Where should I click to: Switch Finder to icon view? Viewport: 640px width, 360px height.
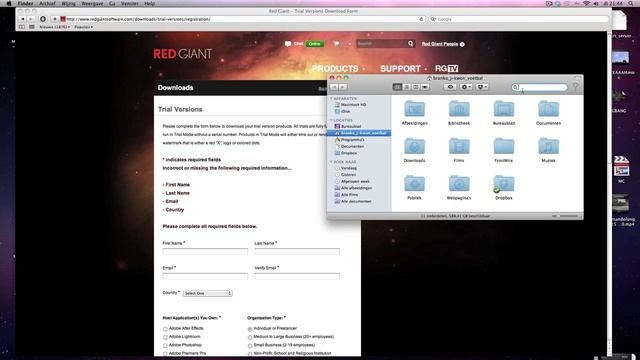pos(397,87)
